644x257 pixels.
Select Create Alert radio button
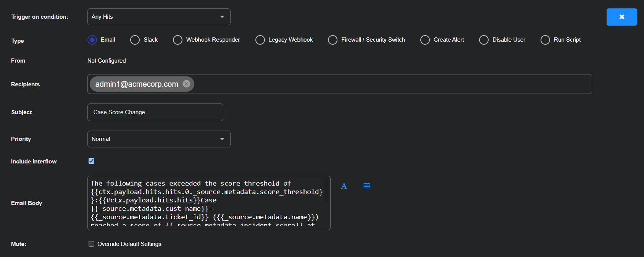(x=425, y=40)
